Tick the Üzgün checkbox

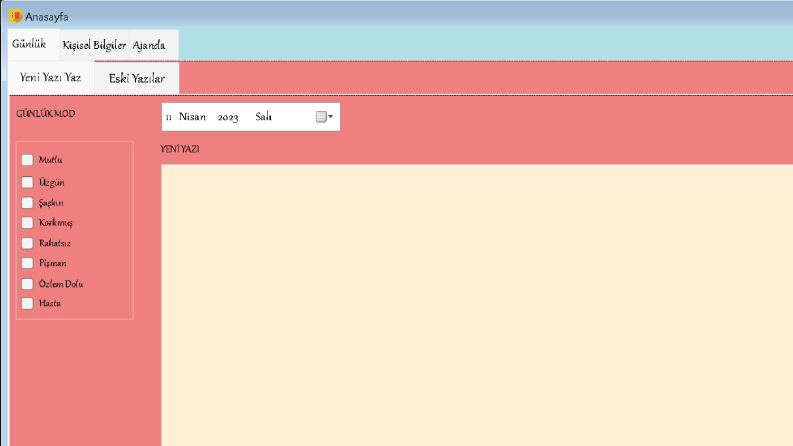[27, 182]
